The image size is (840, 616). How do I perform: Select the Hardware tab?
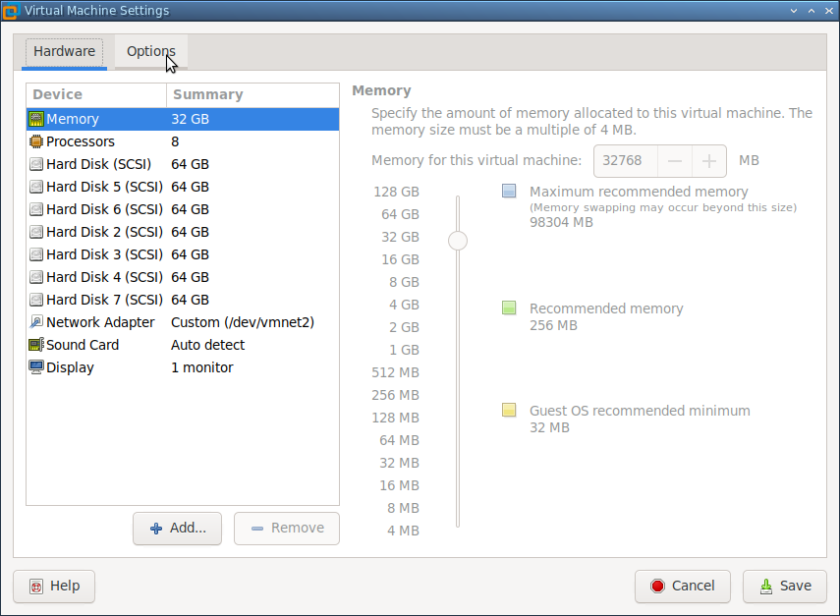point(64,52)
